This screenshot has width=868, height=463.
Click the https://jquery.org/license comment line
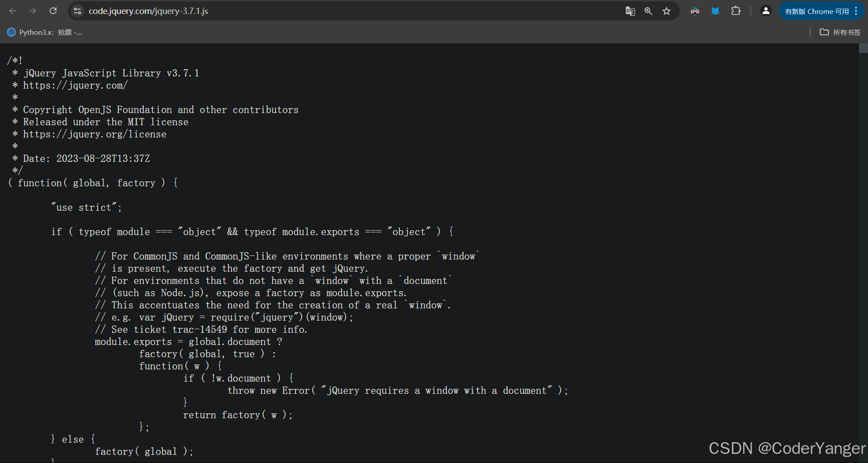pyautogui.click(x=95, y=134)
